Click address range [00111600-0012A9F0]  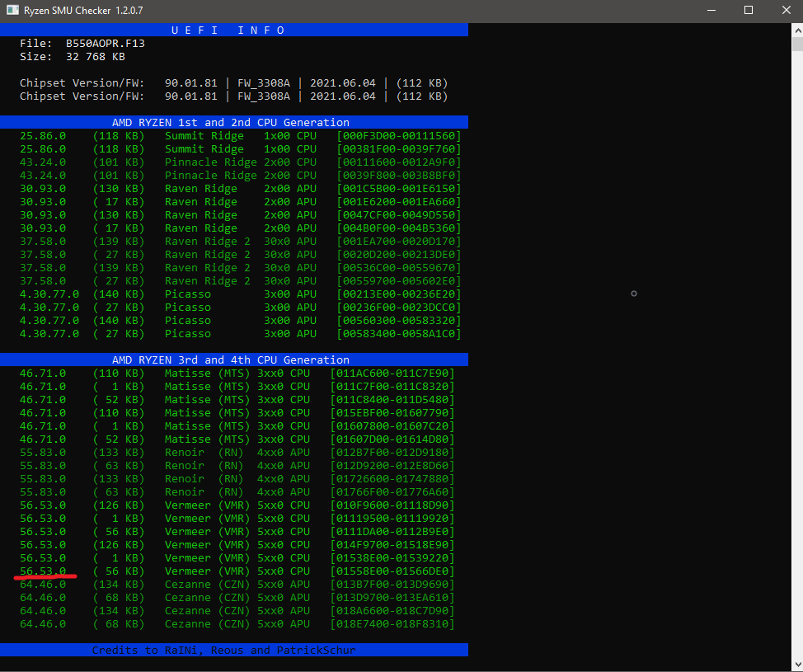pos(399,162)
